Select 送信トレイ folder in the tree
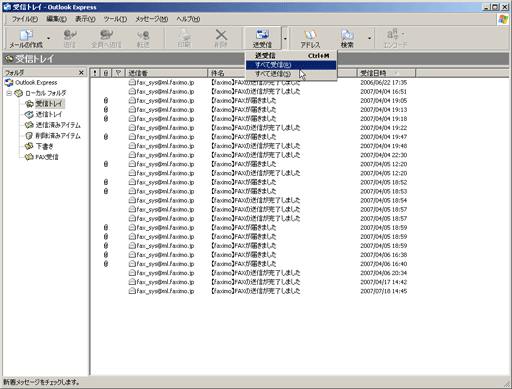 44,114
